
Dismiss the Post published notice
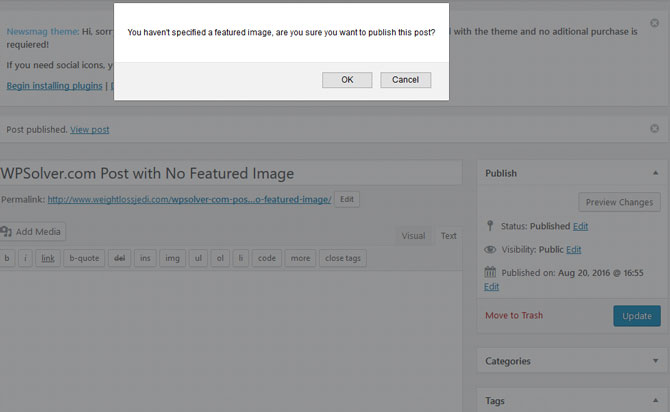654,129
